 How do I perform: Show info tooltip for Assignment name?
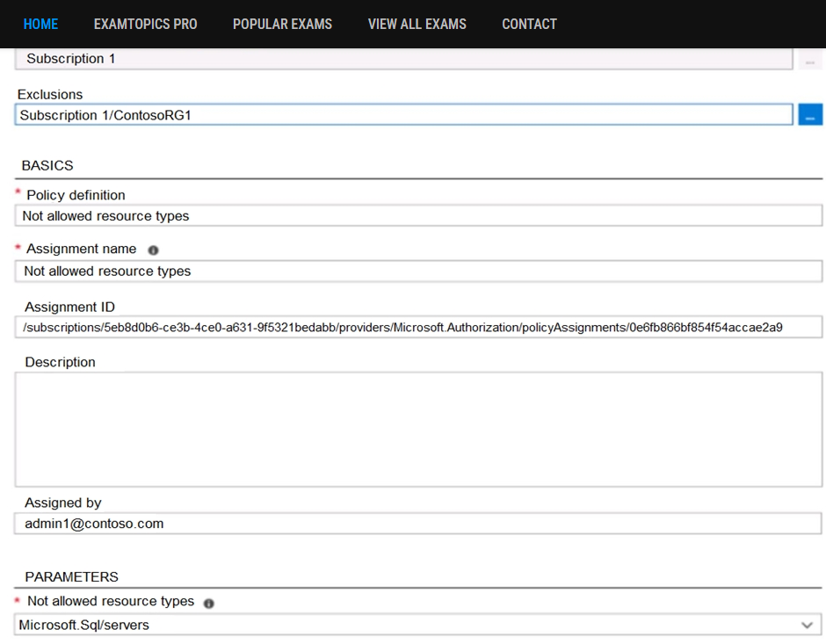153,250
